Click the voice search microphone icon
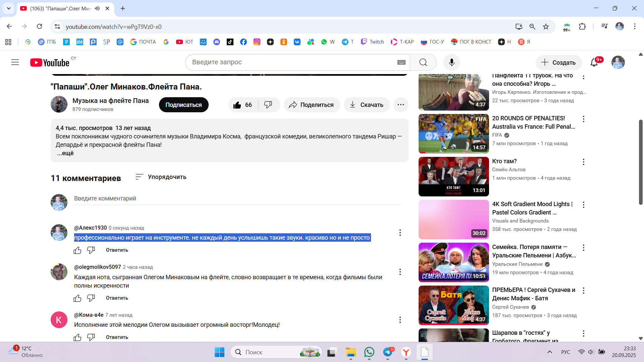 pyautogui.click(x=451, y=62)
